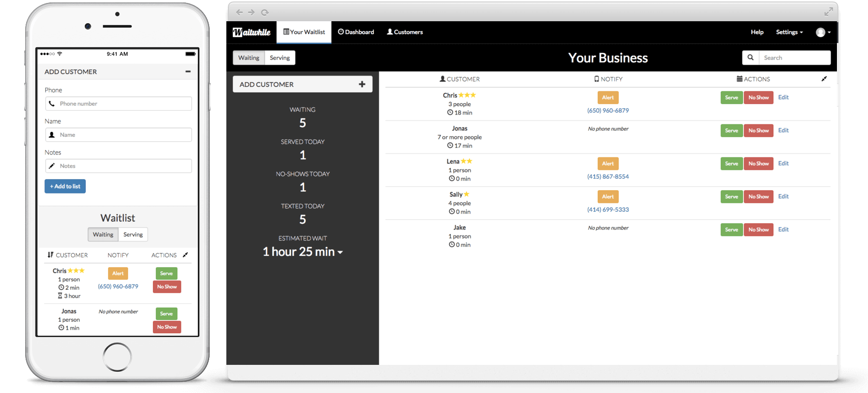Open the Settings dropdown
This screenshot has width=868, height=393.
[x=789, y=32]
